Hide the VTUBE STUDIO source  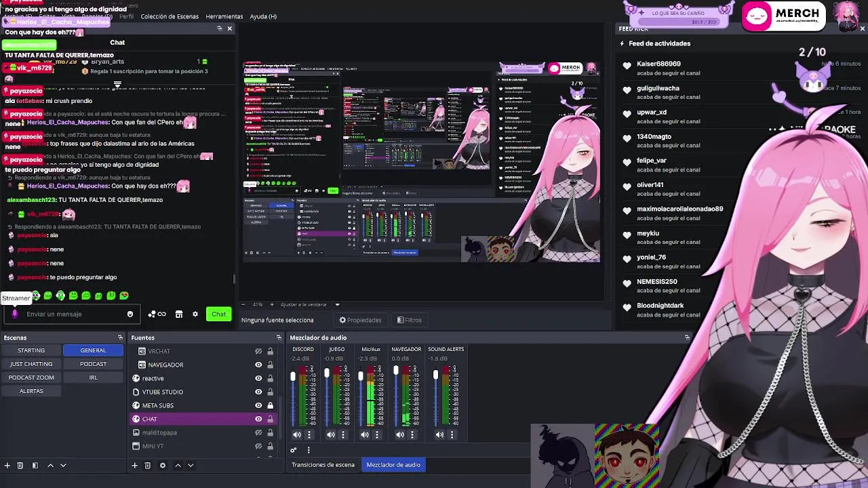[258, 392]
